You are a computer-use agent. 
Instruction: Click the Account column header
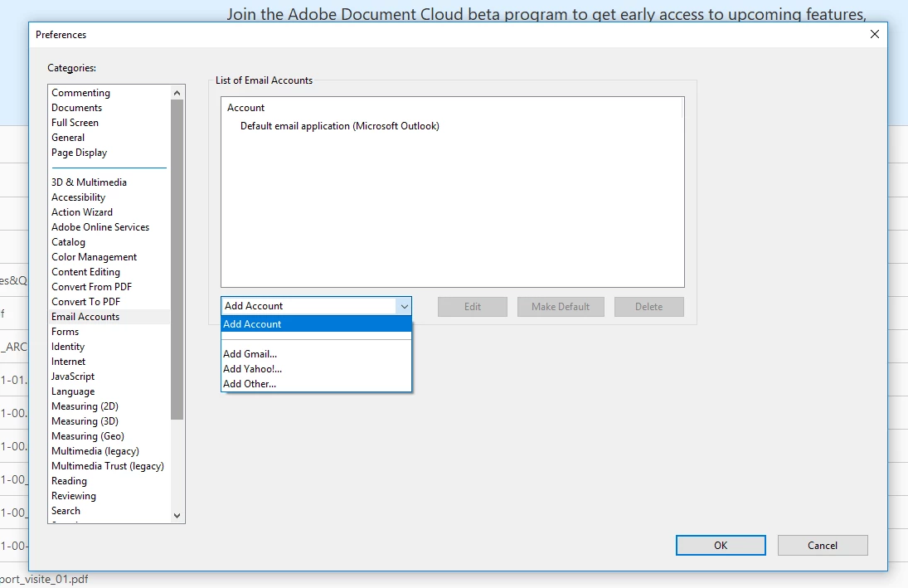(x=452, y=108)
